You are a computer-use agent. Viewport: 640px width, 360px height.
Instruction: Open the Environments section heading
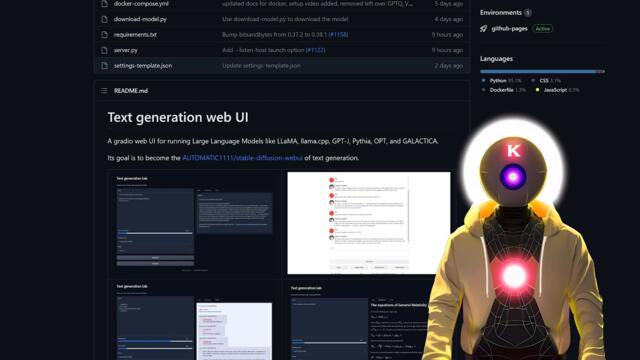(x=500, y=13)
